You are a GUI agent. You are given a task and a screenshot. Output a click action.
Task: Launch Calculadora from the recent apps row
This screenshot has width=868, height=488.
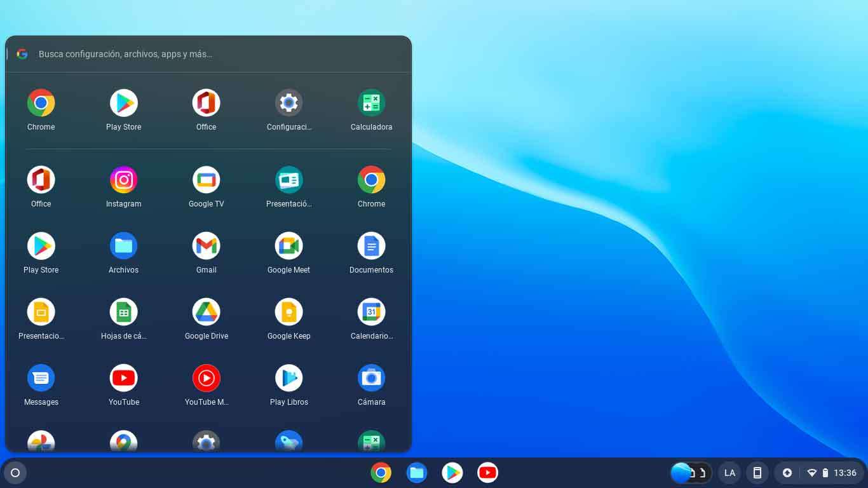pyautogui.click(x=371, y=103)
